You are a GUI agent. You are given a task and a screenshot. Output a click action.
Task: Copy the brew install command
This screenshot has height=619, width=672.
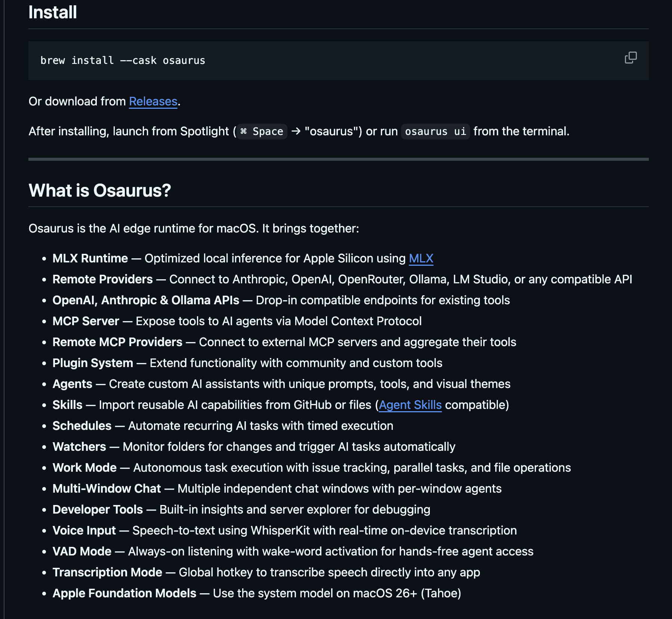coord(631,58)
